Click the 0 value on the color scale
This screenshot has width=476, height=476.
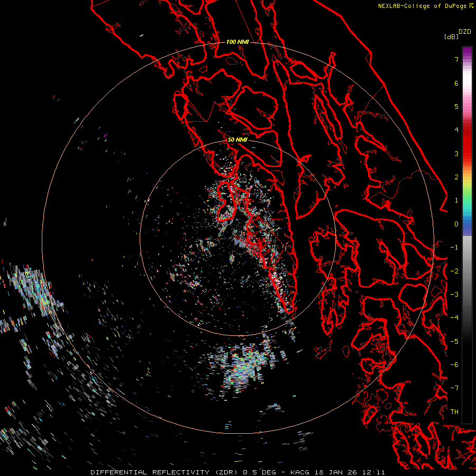coord(456,224)
